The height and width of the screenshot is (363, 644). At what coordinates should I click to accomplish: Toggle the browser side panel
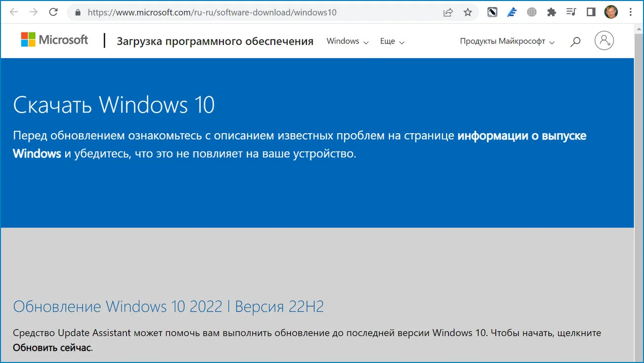591,12
